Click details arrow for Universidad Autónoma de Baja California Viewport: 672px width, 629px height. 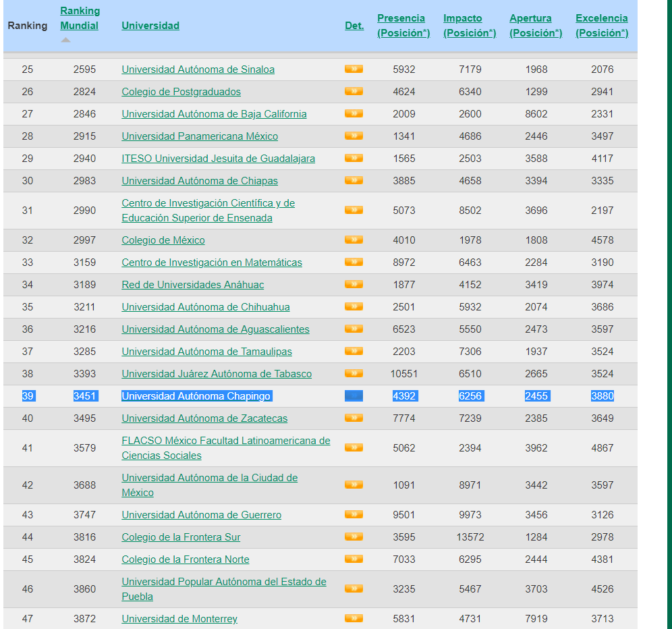point(354,113)
